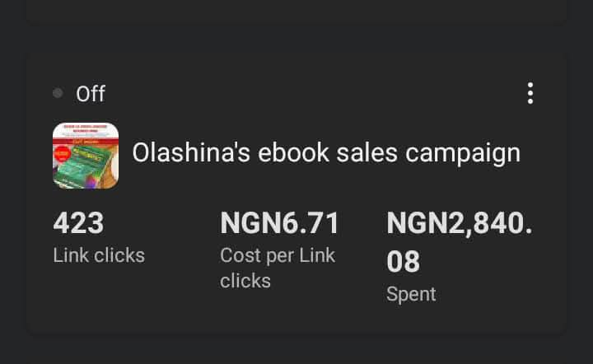This screenshot has width=593, height=364.
Task: Tap the 'Link clicks' metric label
Action: coord(99,255)
